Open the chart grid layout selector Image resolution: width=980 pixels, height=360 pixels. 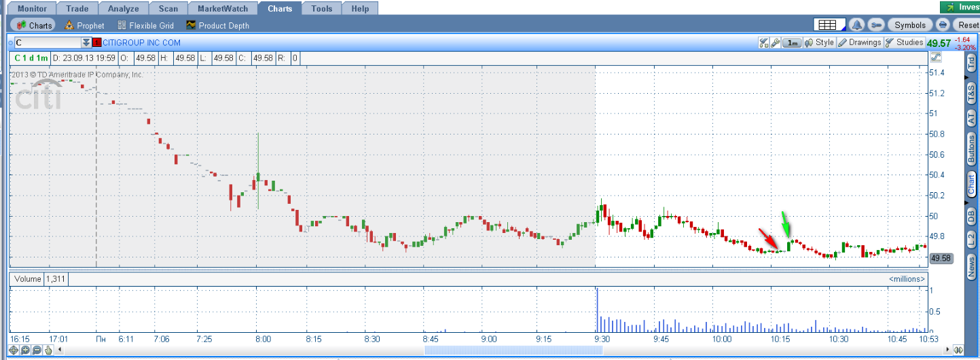pyautogui.click(x=831, y=25)
